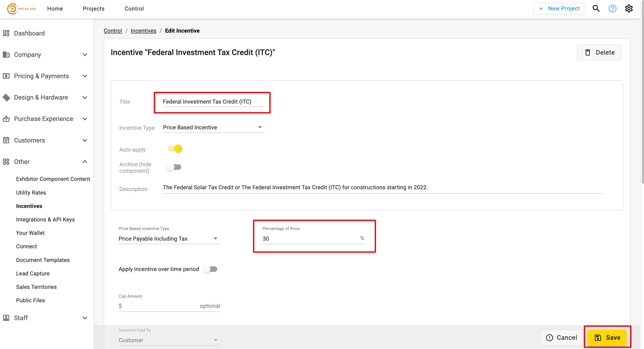This screenshot has width=644, height=349.
Task: Open Document Templates in the sidebar
Action: coord(43,260)
